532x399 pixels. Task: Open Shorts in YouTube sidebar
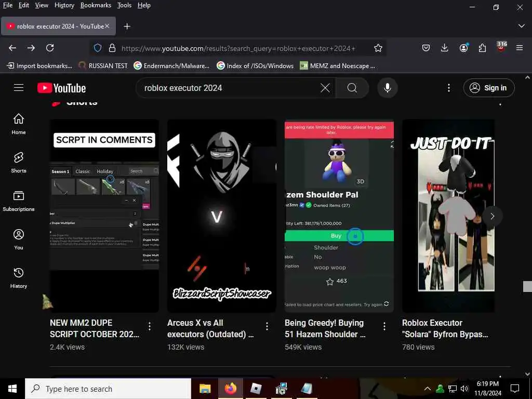(19, 163)
